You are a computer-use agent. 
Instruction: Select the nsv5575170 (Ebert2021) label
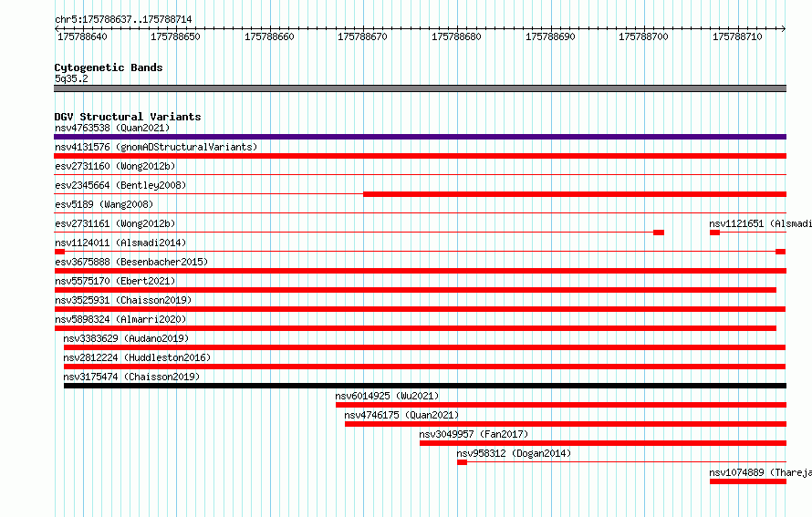(115, 281)
